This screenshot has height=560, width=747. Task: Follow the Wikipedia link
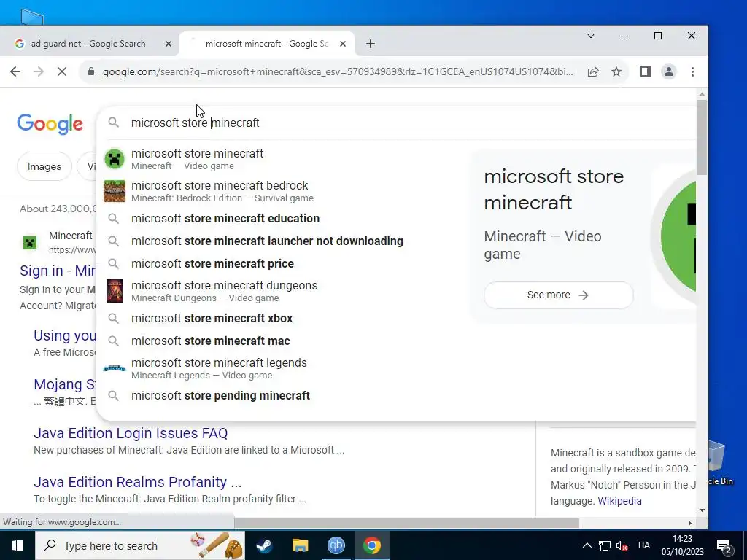619,501
